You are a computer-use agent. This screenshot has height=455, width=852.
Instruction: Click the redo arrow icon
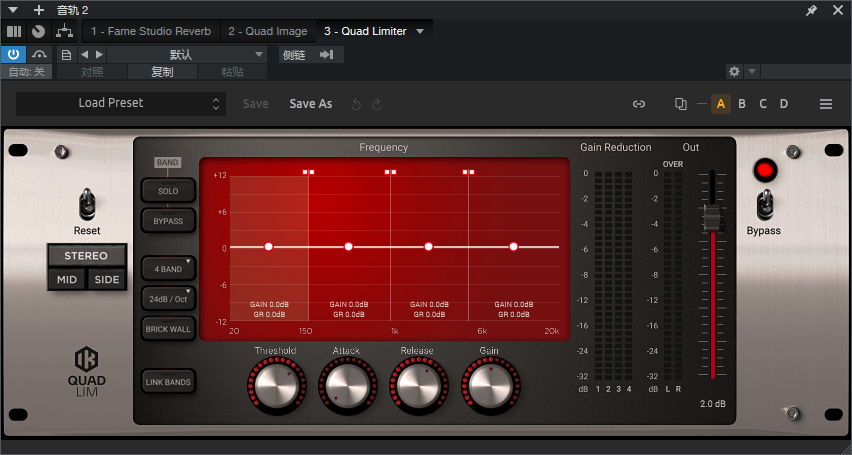click(377, 104)
